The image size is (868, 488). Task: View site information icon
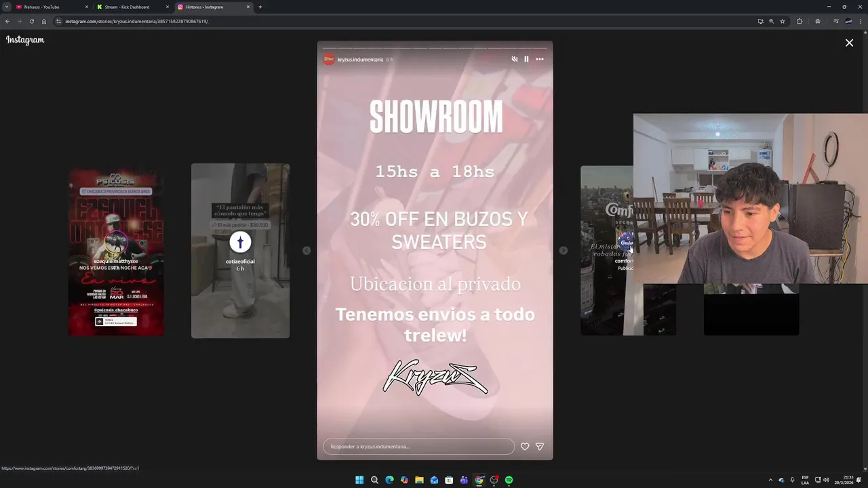(x=59, y=21)
